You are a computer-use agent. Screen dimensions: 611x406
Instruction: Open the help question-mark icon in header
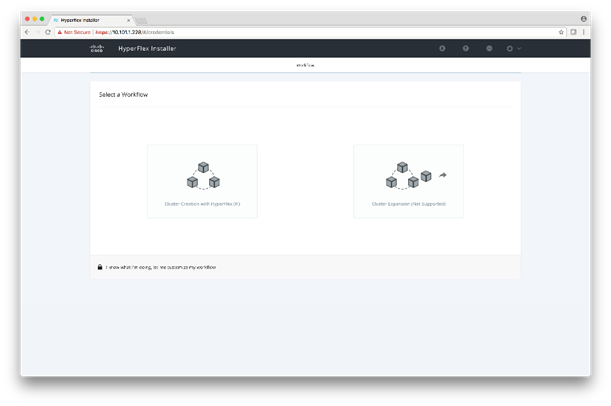coord(466,48)
